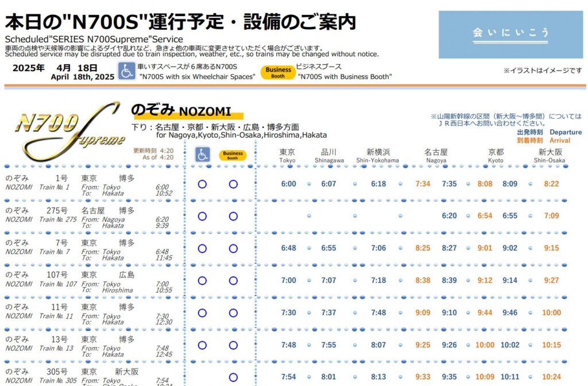Click Kyoto arrival 9:12
Image resolution: width=588 pixels, height=386 pixels.
point(485,280)
